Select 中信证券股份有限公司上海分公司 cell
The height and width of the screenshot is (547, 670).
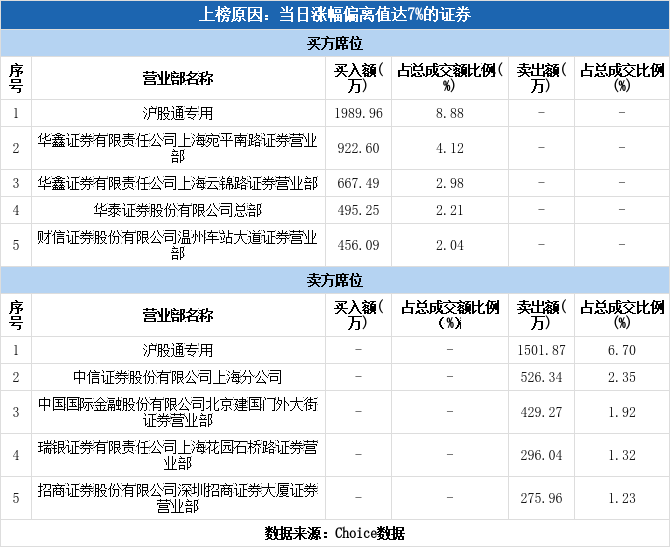coord(178,377)
